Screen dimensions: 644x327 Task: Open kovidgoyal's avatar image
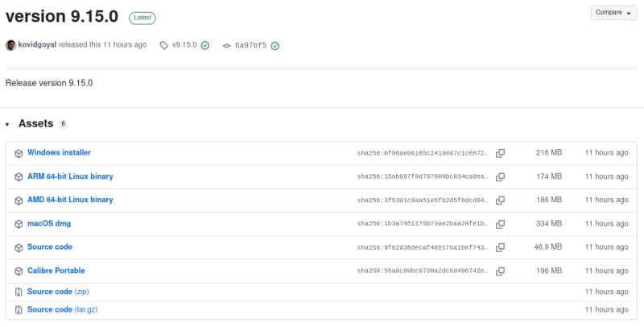10,45
